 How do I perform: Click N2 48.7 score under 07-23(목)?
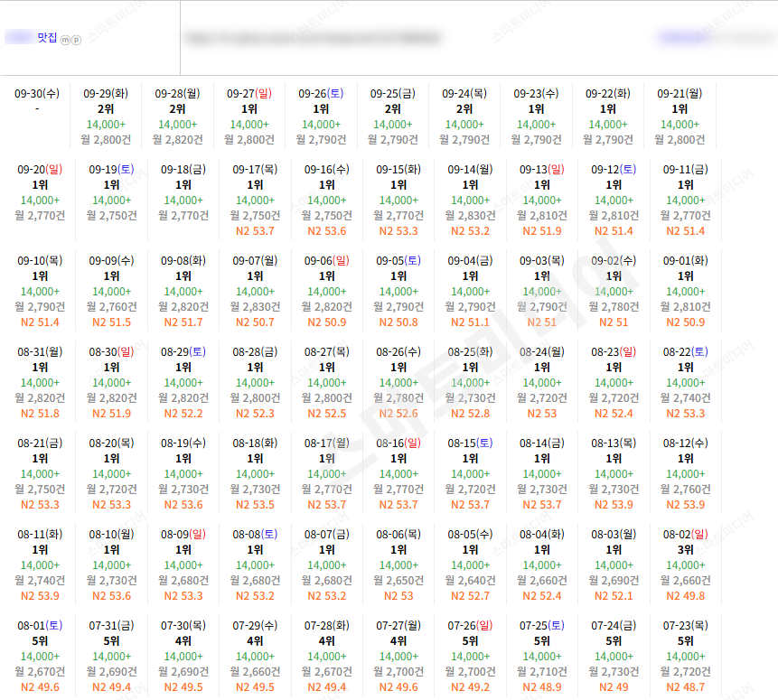tap(685, 687)
